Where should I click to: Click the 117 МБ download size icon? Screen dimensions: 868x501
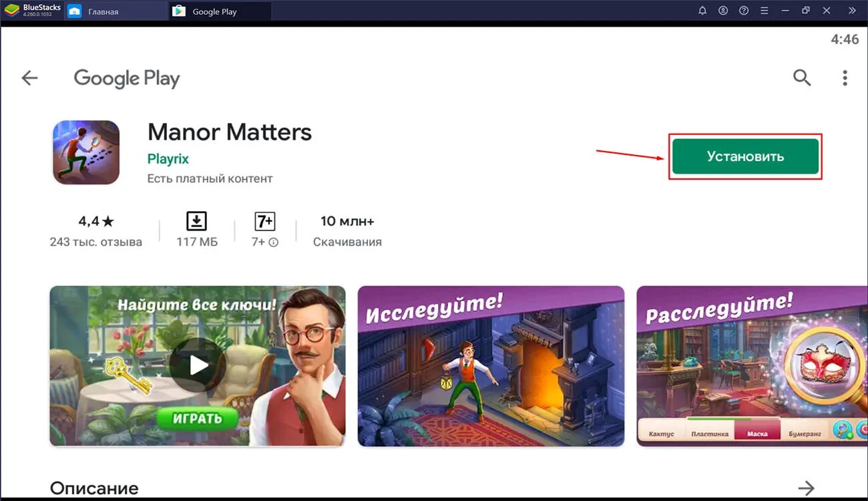point(197,221)
